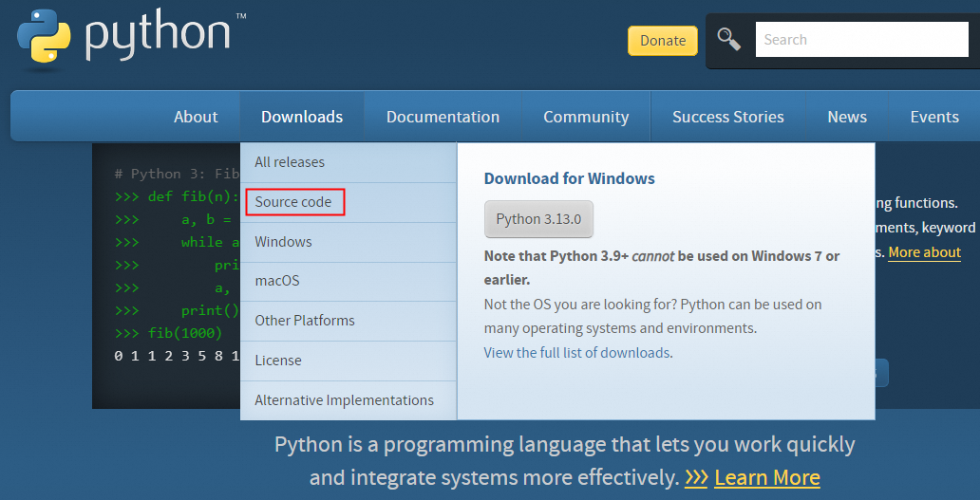Click inside the Search input field
Screen dimensions: 980x500
(x=860, y=40)
